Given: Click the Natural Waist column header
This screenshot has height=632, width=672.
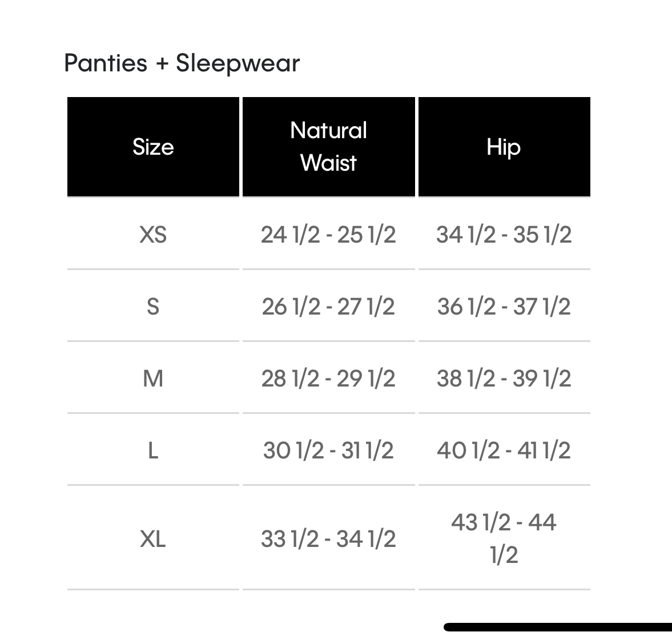Looking at the screenshot, I should point(328,147).
